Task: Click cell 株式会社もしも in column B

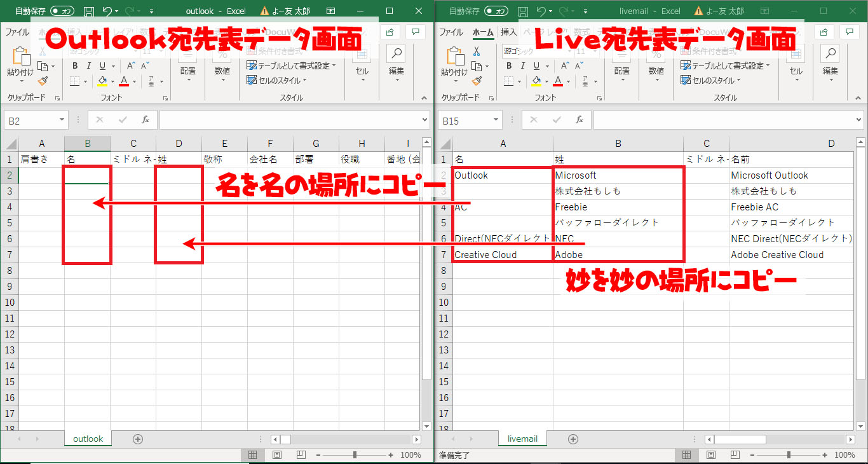Action: pos(618,191)
